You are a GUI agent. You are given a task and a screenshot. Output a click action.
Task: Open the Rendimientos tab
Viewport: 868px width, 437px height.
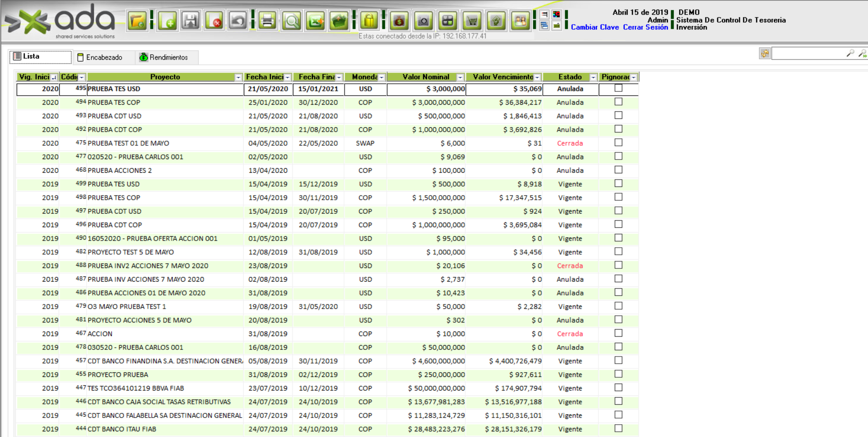click(164, 57)
